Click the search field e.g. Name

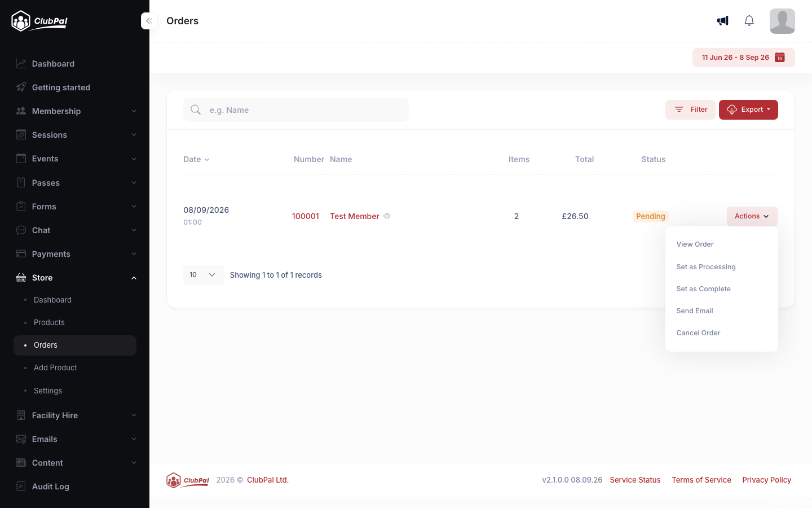tap(296, 110)
